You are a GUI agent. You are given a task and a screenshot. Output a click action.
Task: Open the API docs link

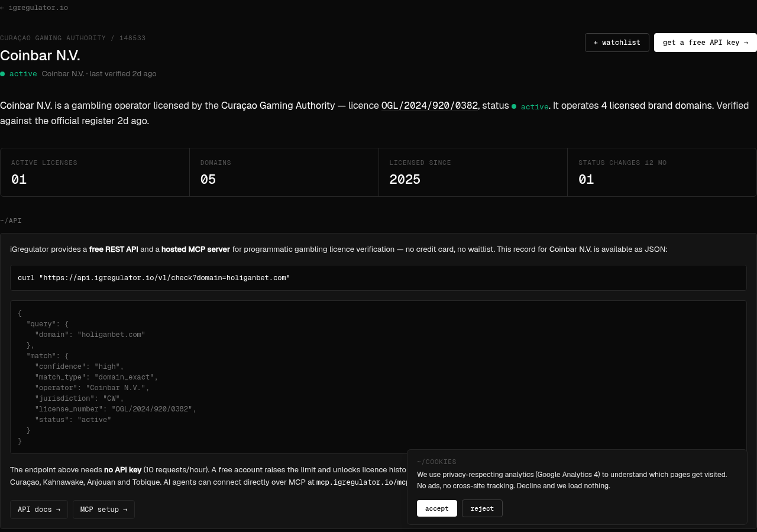39,510
